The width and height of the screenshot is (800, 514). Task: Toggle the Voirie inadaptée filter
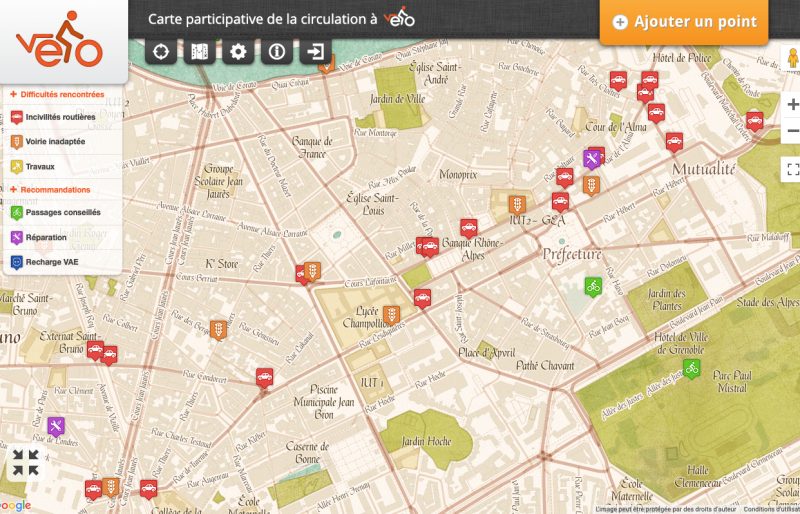coord(55,142)
